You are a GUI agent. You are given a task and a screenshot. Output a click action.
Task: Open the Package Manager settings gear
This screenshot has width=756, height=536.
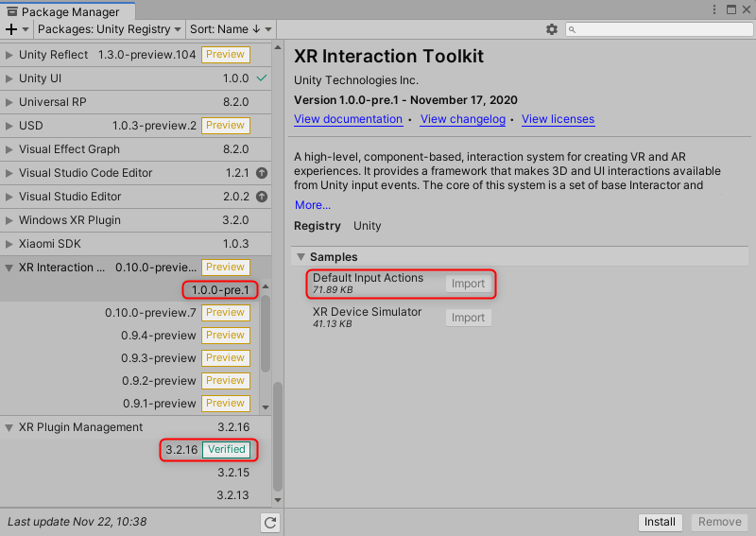pos(552,29)
